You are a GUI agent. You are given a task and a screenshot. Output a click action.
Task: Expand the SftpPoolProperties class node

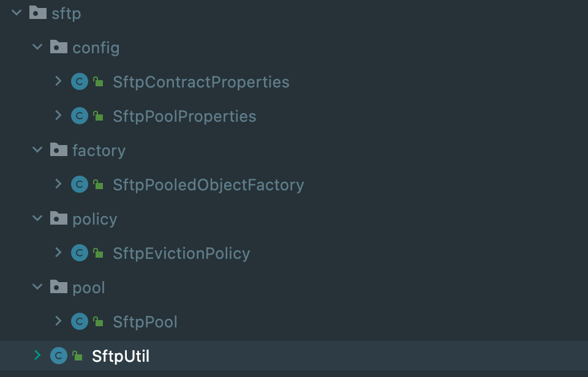[x=58, y=116]
